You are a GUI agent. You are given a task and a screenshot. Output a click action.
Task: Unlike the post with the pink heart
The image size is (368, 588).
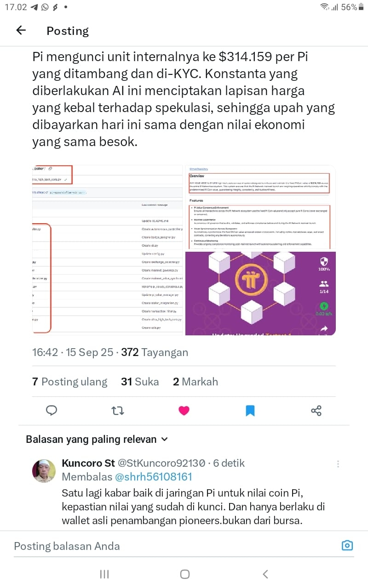point(184,410)
